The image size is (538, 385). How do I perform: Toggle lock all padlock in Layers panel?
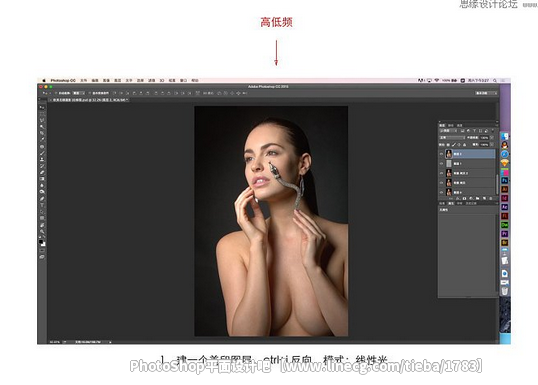click(465, 144)
